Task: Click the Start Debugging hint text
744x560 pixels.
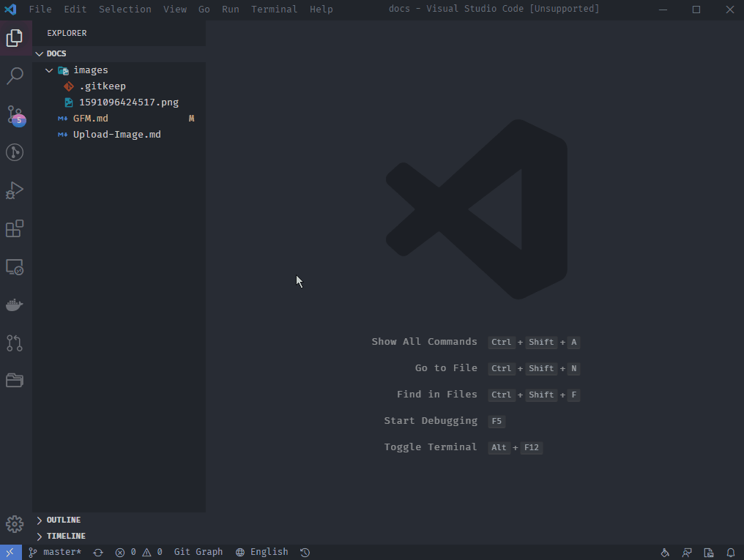Action: 431,421
